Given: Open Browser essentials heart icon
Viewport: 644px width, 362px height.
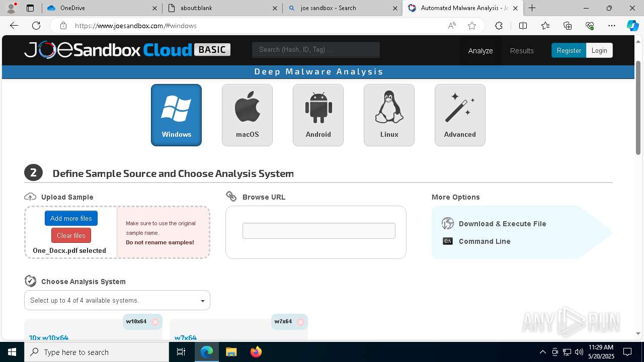Looking at the screenshot, I should (x=590, y=26).
